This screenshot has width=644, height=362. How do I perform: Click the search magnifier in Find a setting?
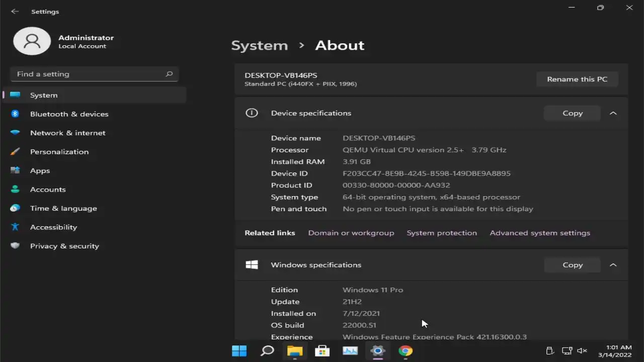[x=169, y=74]
